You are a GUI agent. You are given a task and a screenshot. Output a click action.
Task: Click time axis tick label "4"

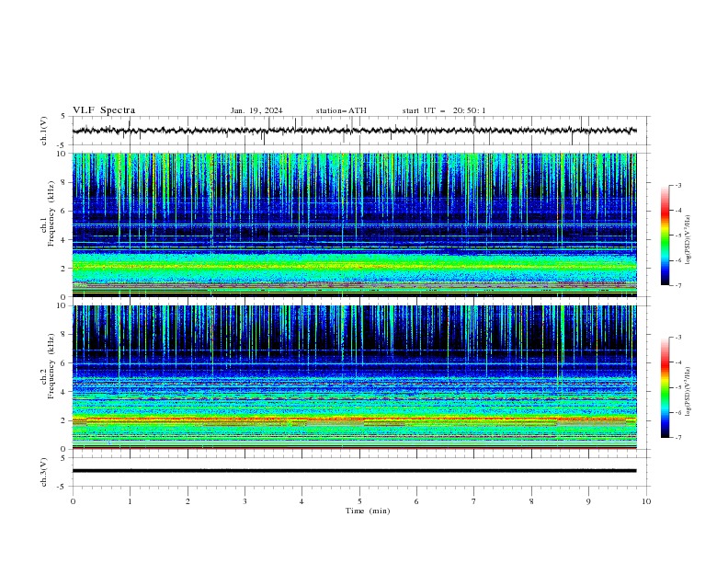tap(301, 501)
